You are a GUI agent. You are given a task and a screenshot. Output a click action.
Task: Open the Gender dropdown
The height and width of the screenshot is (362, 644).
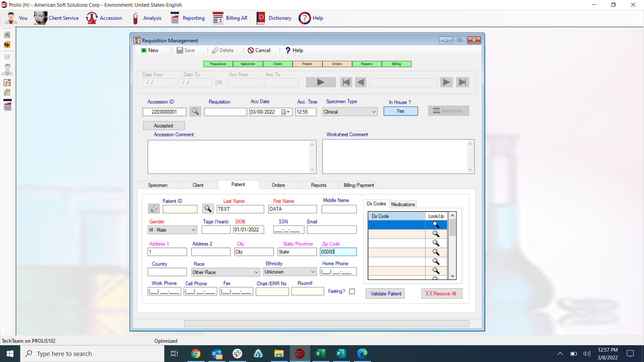(x=194, y=230)
